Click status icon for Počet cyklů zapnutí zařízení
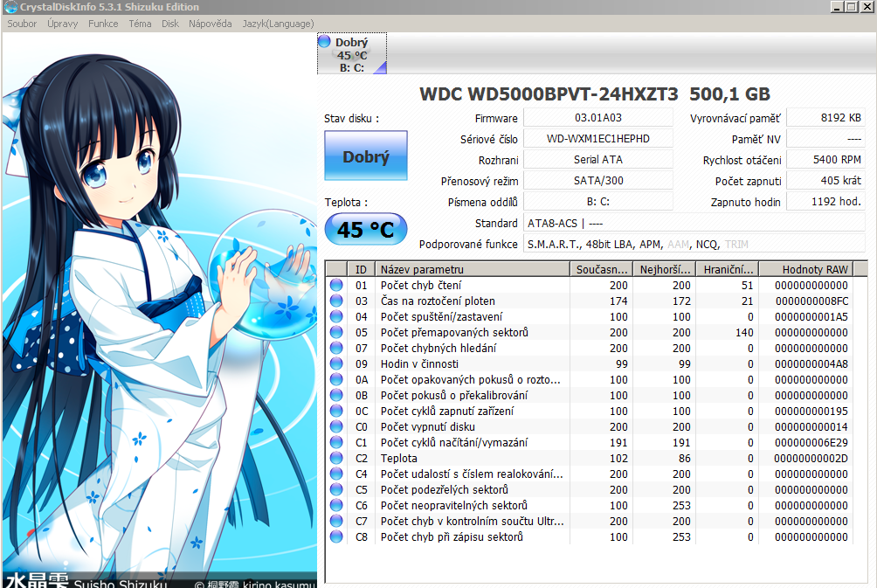This screenshot has height=588, width=877. coord(336,411)
